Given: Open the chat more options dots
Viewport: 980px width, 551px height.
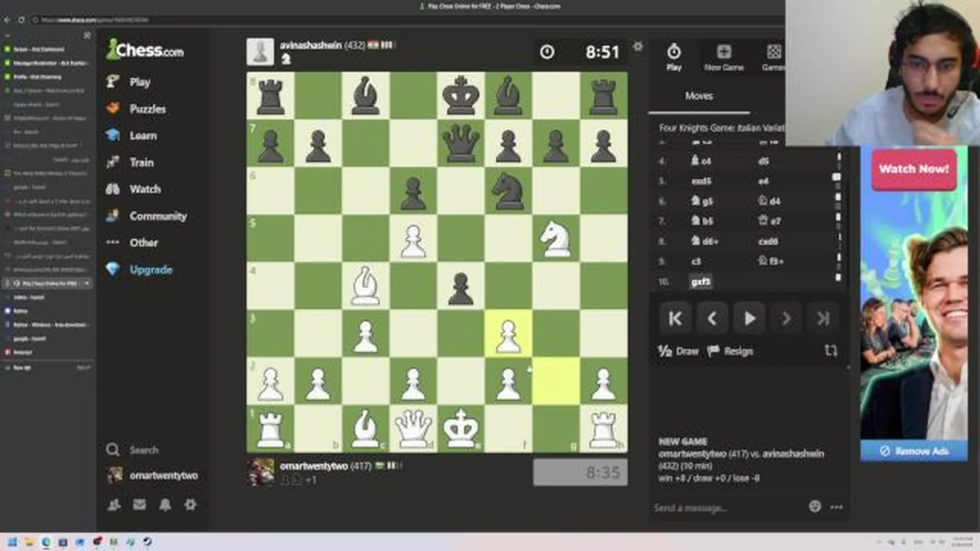Looking at the screenshot, I should (836, 507).
